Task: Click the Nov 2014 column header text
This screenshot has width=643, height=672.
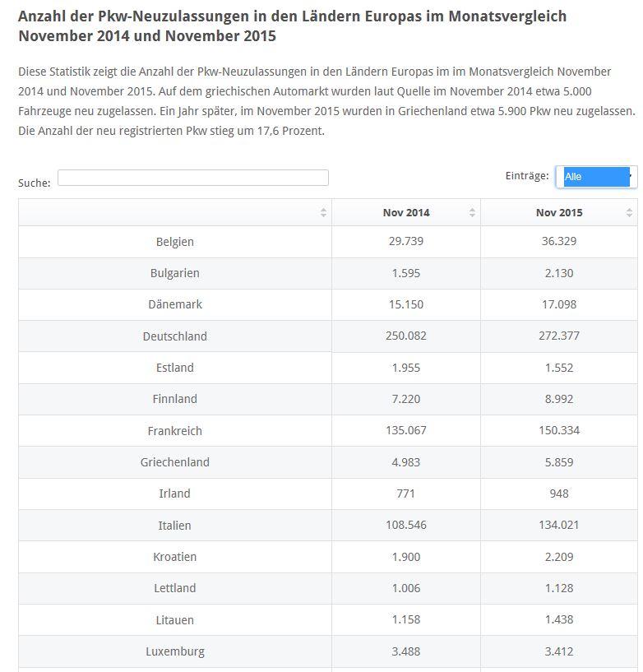Action: [406, 213]
